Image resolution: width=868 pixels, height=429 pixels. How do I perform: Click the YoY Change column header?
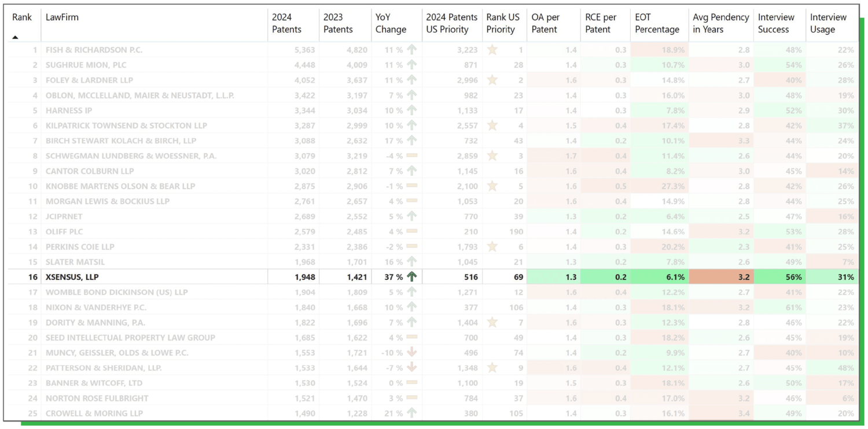[x=391, y=23]
